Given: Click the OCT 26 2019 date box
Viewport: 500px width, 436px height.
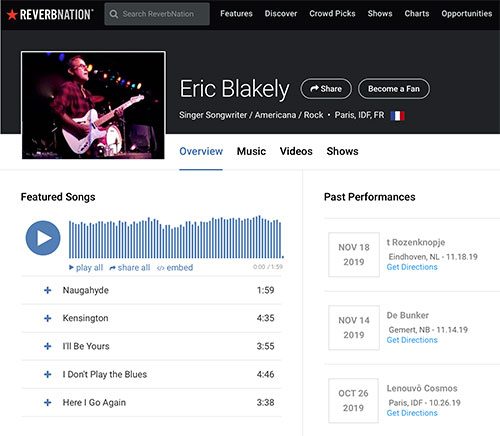Looking at the screenshot, I should tap(353, 401).
